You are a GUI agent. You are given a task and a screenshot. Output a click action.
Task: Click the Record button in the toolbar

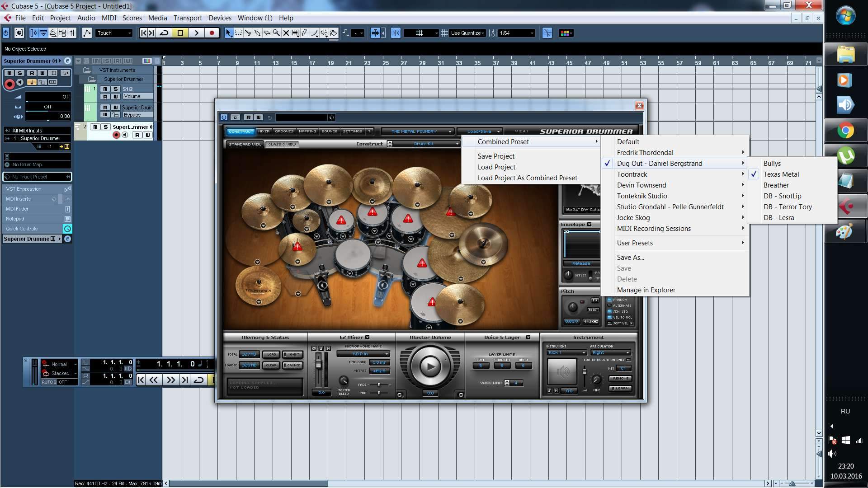point(212,33)
